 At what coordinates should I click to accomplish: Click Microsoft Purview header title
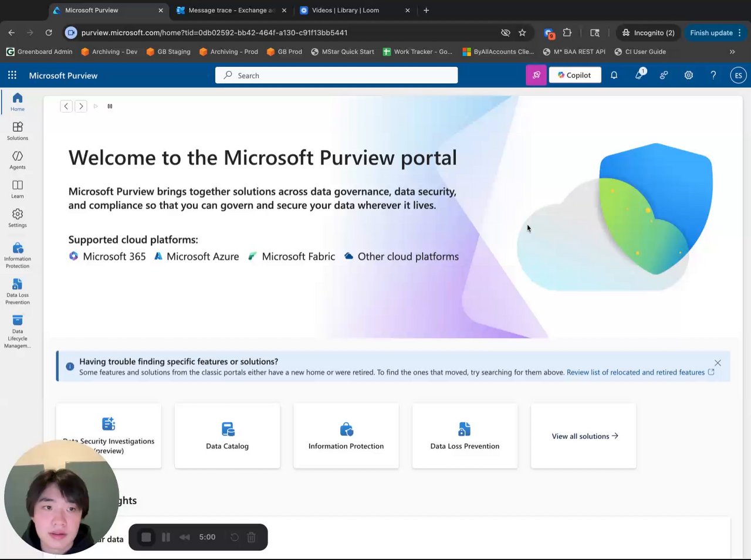point(63,76)
